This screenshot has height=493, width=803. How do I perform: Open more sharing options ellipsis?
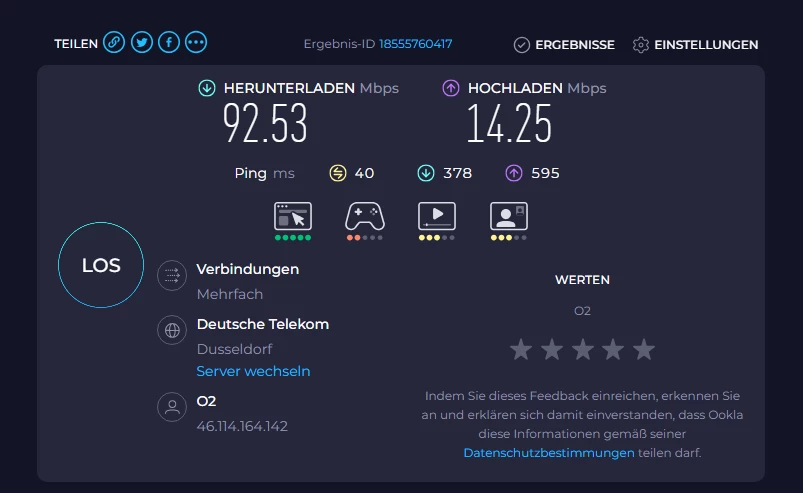coord(196,42)
